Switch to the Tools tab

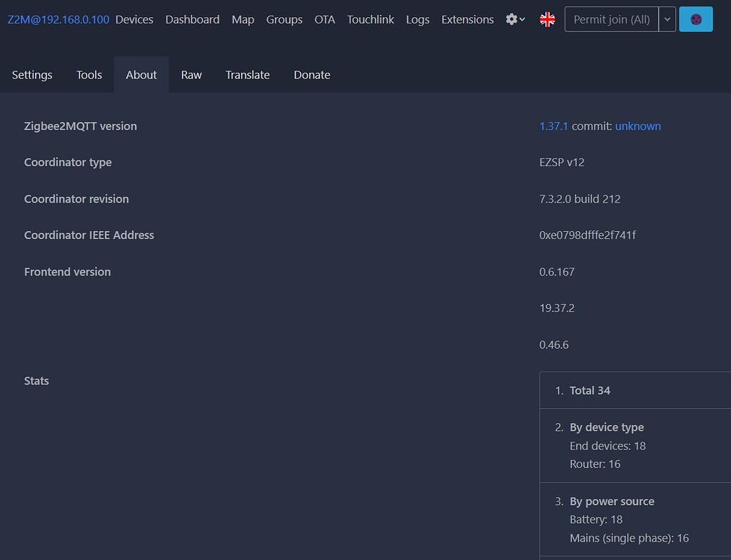pos(89,74)
